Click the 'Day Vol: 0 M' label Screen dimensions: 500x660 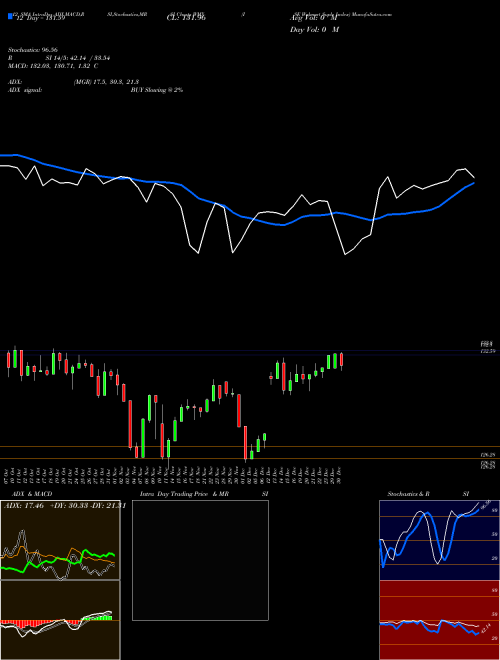(x=314, y=29)
